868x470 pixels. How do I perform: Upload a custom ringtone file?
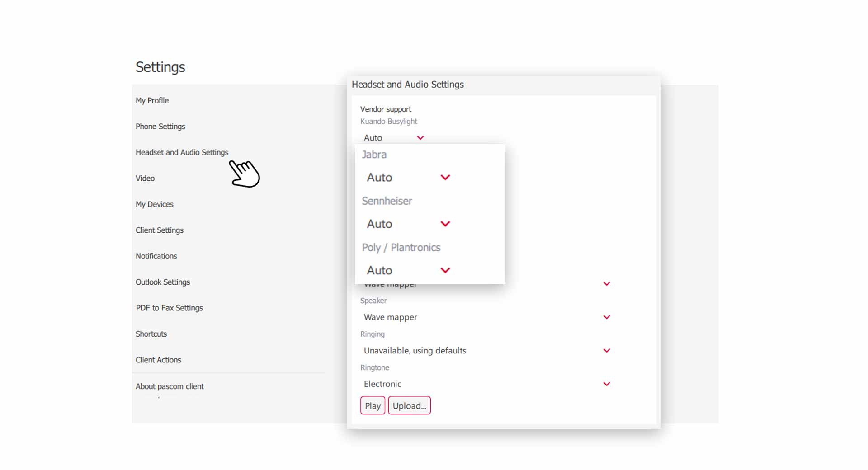coord(409,405)
